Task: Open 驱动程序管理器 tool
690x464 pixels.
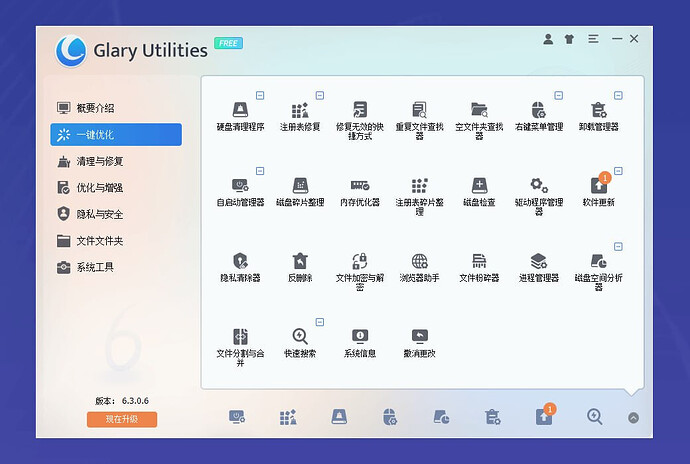Action: [x=539, y=196]
